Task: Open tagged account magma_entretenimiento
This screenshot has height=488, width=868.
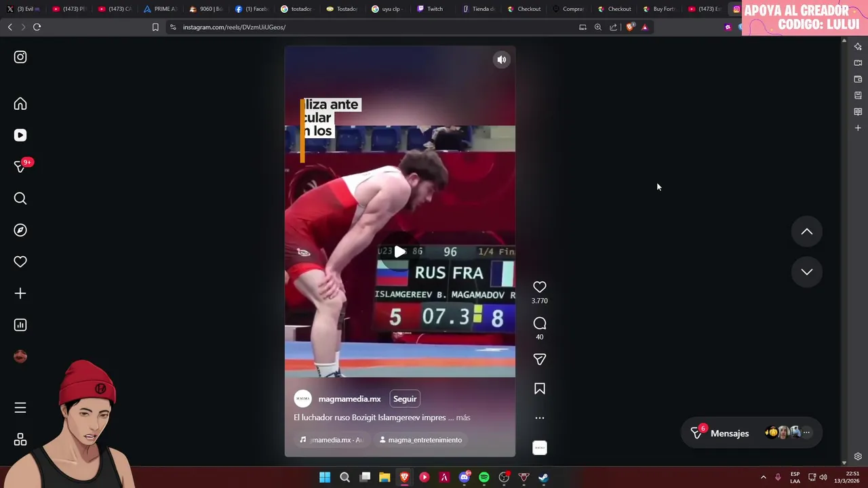Action: coord(420,440)
